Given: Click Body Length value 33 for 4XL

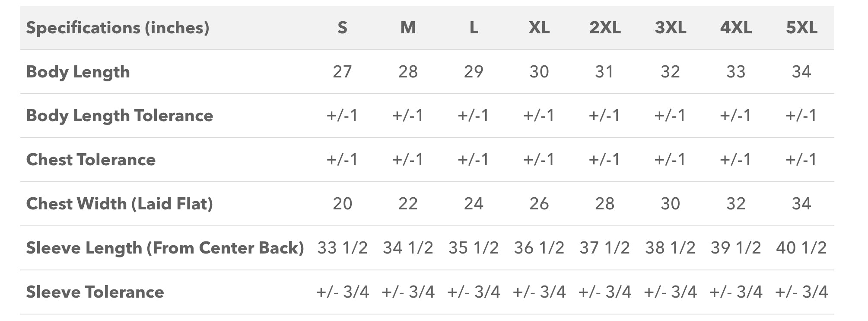Looking at the screenshot, I should (736, 72).
